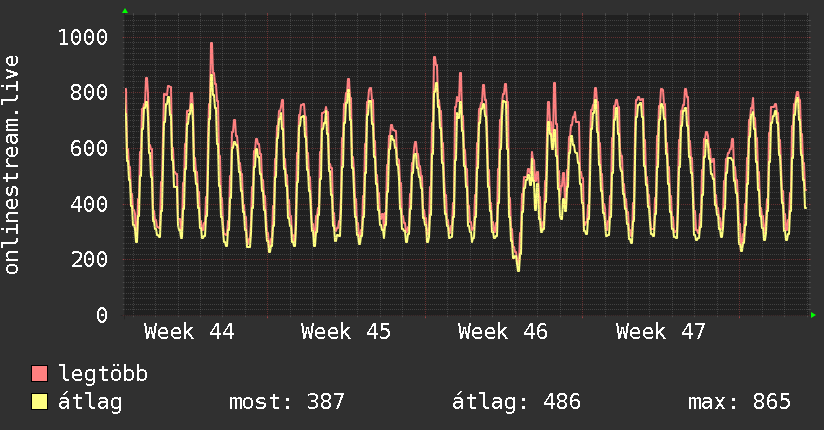
Task: Click the 'átlag' legend label beside yellow swatch
Action: [x=90, y=402]
